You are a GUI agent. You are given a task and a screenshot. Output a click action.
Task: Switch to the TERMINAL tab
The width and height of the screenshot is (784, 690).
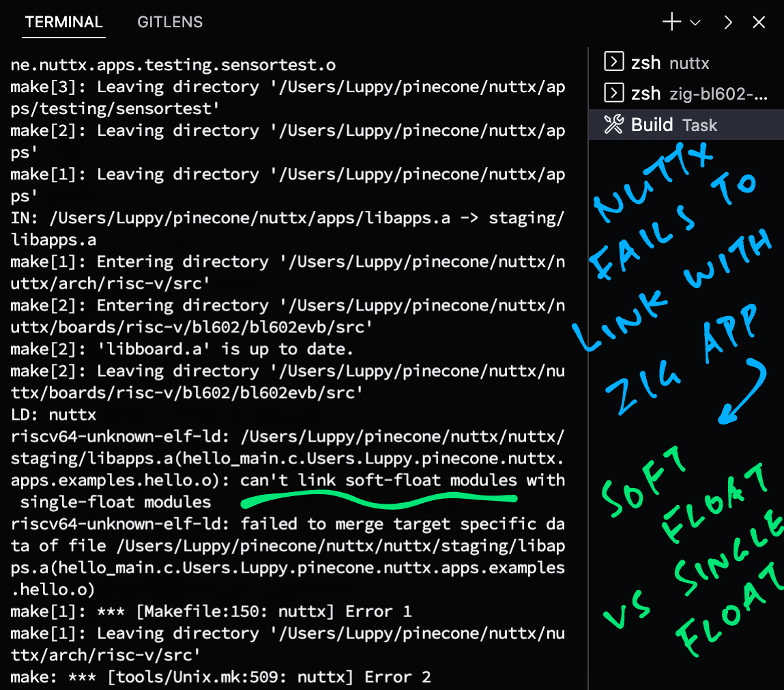tap(63, 22)
